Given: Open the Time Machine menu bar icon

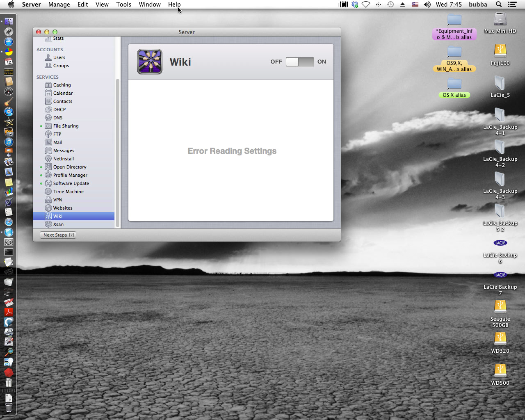Looking at the screenshot, I should tap(390, 5).
